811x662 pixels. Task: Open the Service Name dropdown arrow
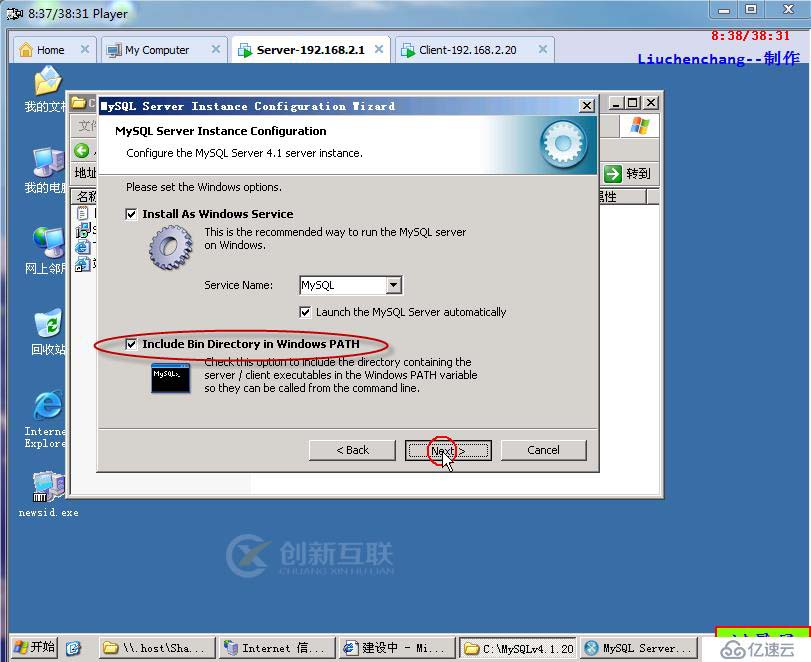click(394, 285)
